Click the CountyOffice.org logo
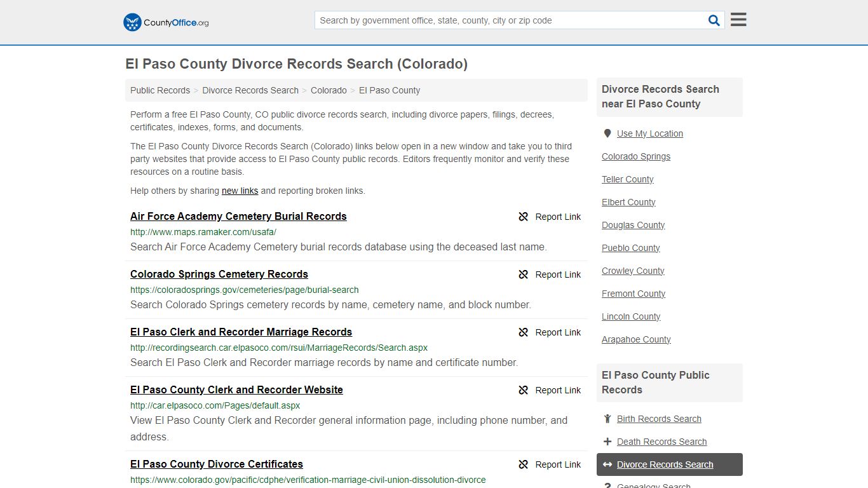Viewport: 868px width, 488px height. click(x=166, y=22)
